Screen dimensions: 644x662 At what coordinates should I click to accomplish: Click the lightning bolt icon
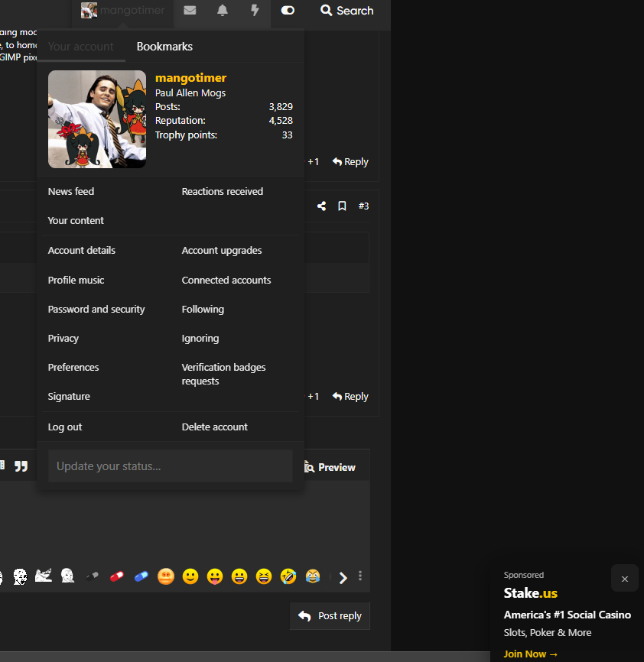(x=255, y=10)
